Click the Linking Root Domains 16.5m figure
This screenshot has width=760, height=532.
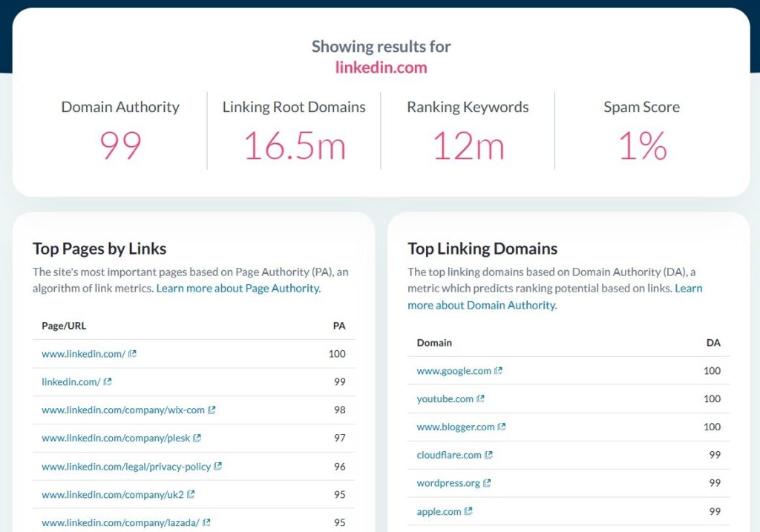tap(294, 145)
